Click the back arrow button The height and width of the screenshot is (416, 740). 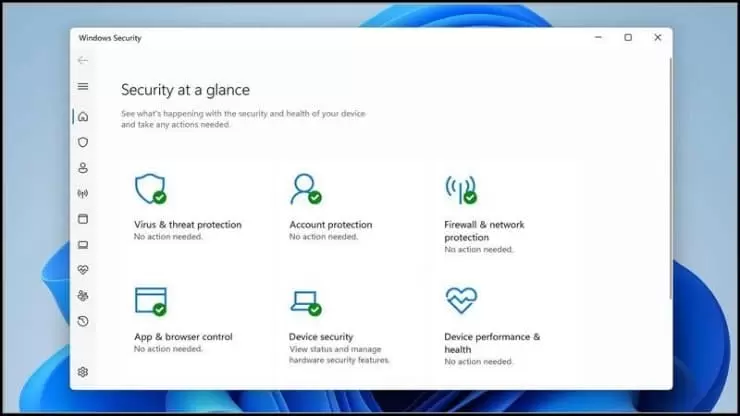tap(83, 61)
